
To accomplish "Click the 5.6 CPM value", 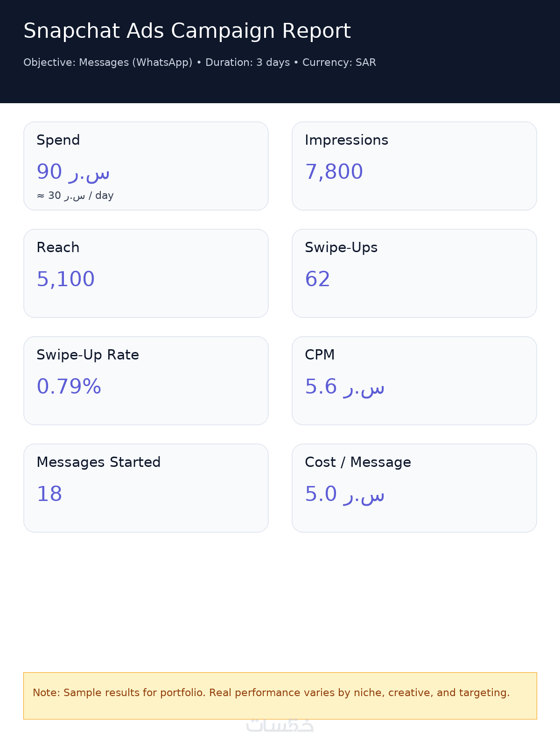I will [x=345, y=387].
